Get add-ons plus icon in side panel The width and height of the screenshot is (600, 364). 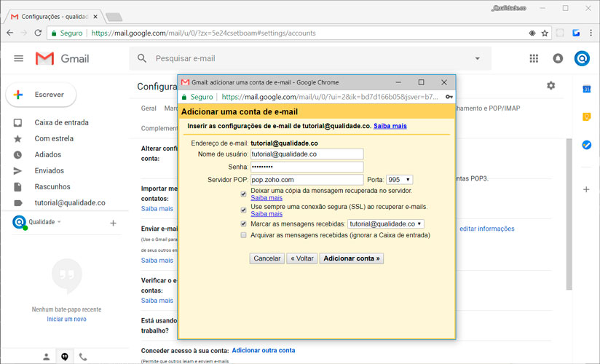586,189
